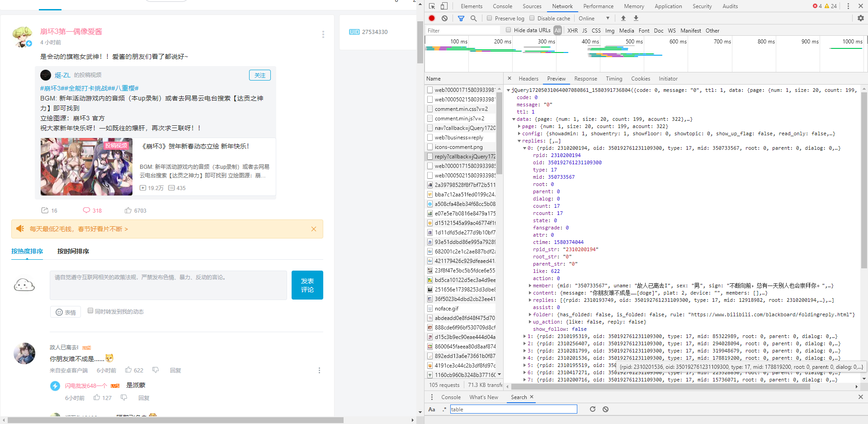Screen dimensions: 868x424
Task: Open network settings gear icon
Action: pyautogui.click(x=861, y=18)
